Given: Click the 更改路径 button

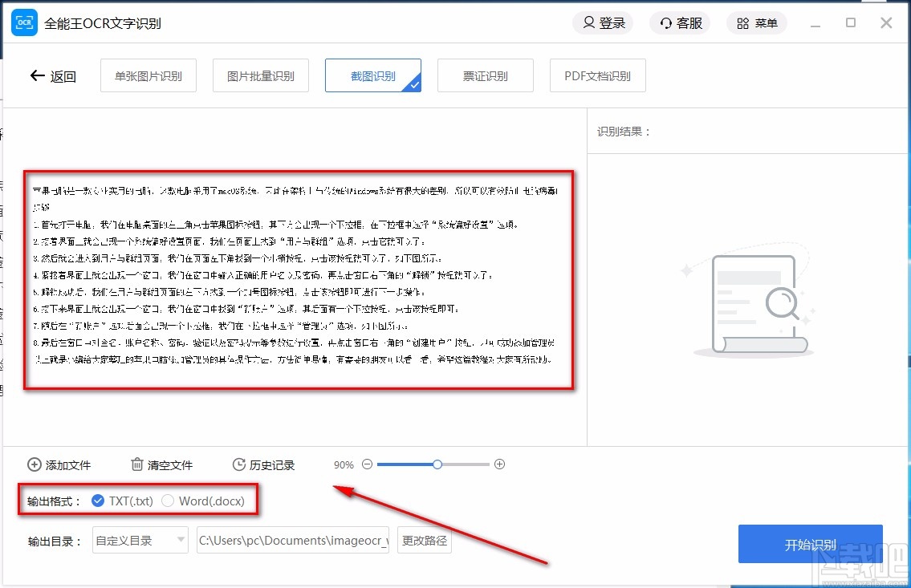Looking at the screenshot, I should (424, 540).
